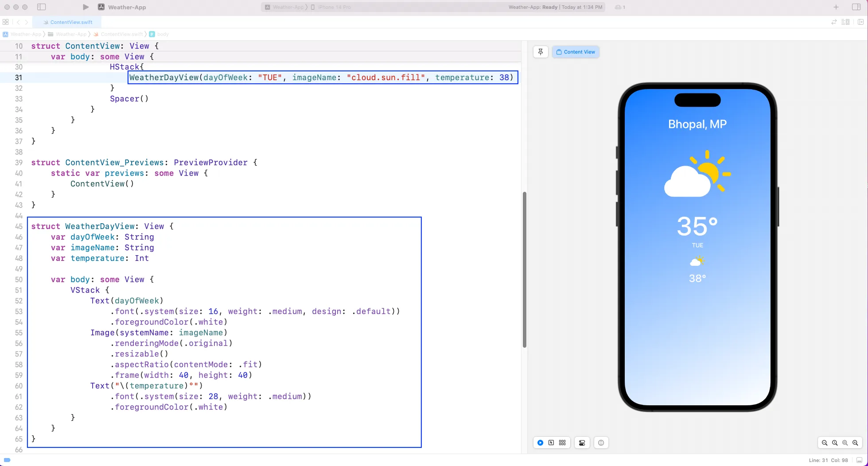Open the Weather-App scheme selector
The image size is (868, 466).
285,7
